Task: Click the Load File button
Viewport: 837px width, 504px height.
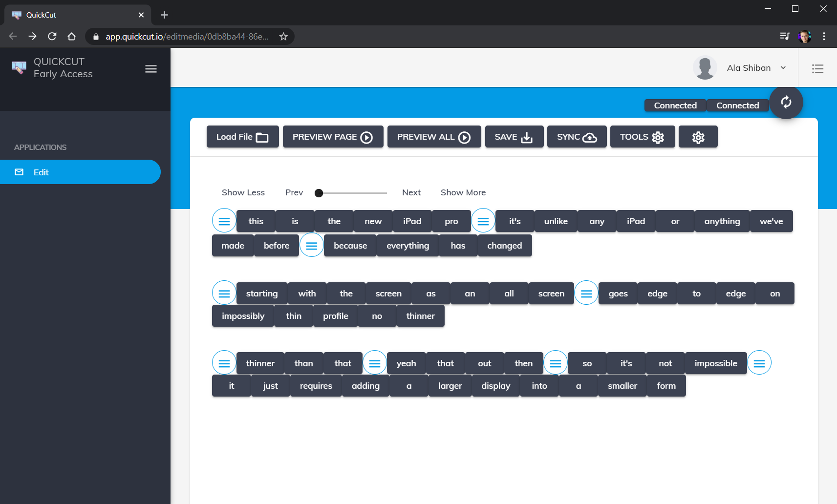Action: tap(242, 137)
